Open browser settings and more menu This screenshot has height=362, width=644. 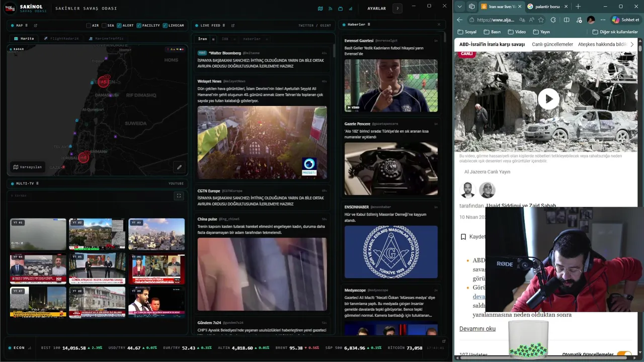click(x=603, y=20)
